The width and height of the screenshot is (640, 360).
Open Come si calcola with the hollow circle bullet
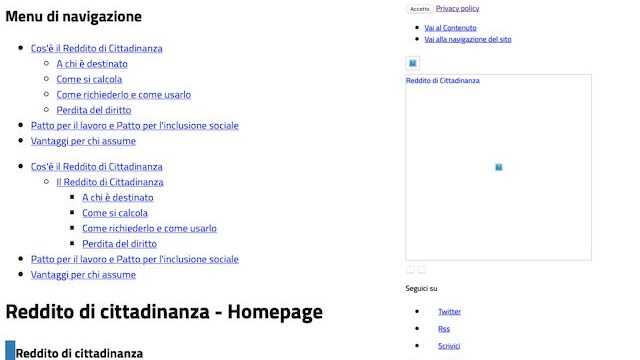[x=89, y=79]
